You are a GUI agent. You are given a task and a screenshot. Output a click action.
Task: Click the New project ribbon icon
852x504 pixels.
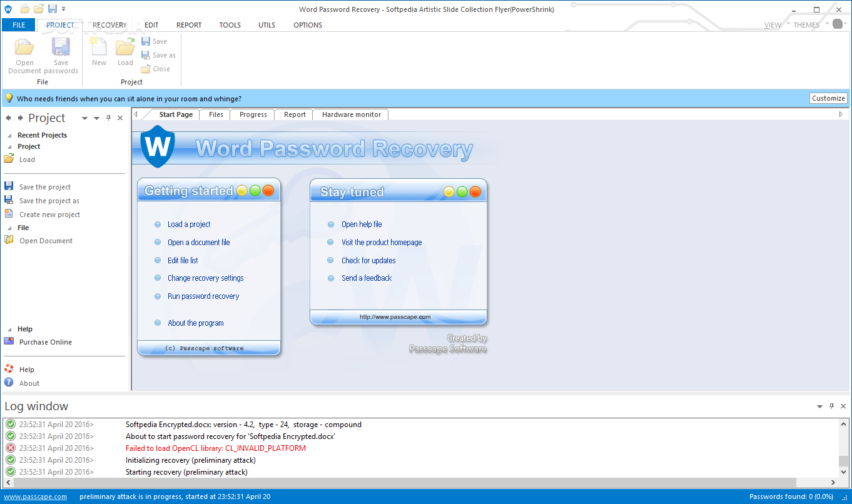point(99,47)
